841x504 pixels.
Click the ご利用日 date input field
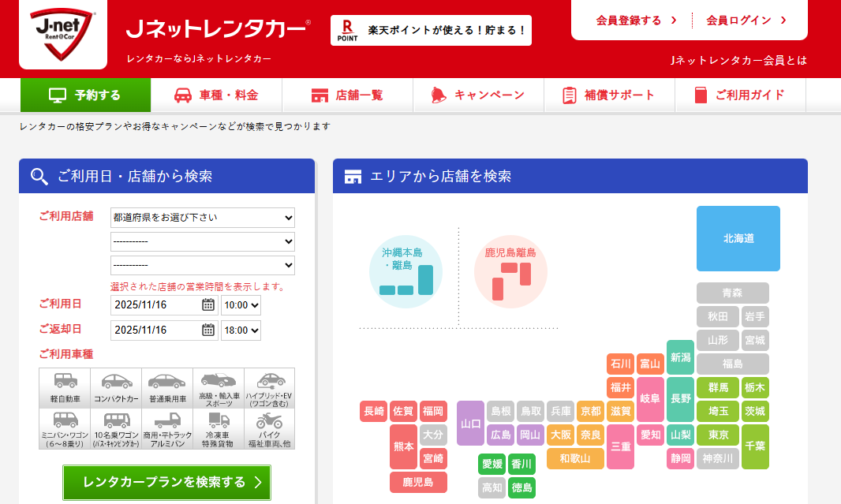[x=155, y=305]
